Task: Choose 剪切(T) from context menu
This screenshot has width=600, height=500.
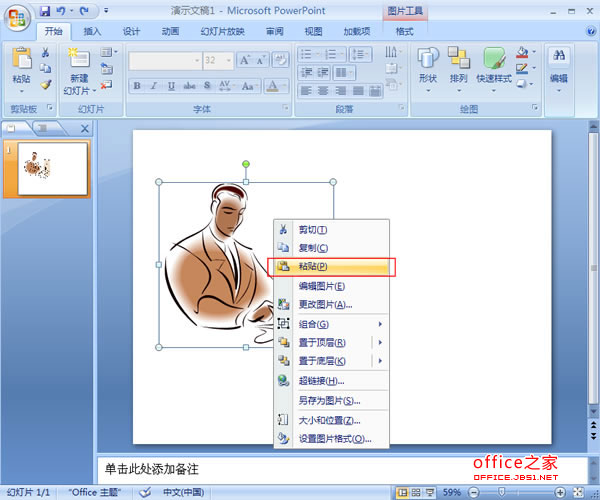Action: click(x=332, y=230)
